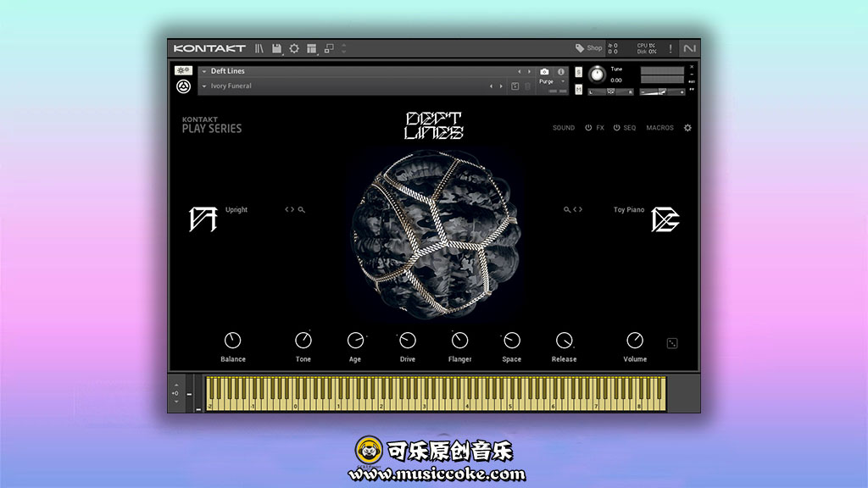Save the current snapshot

tap(515, 86)
